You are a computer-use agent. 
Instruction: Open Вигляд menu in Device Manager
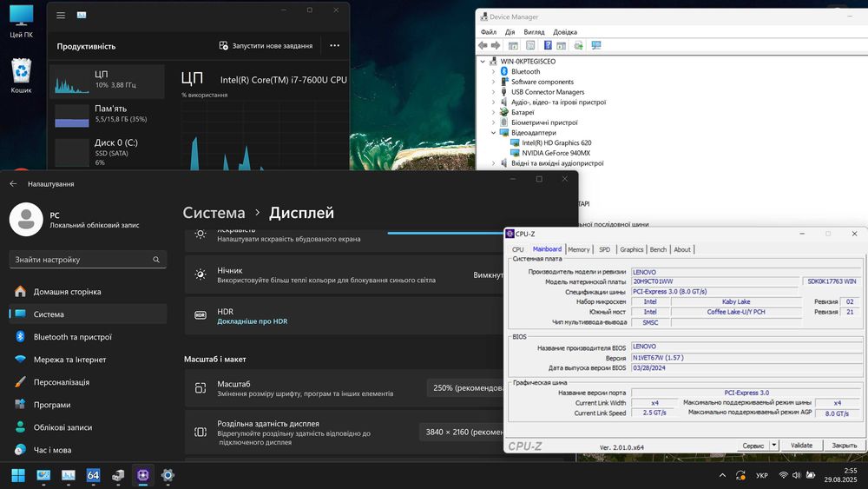534,32
